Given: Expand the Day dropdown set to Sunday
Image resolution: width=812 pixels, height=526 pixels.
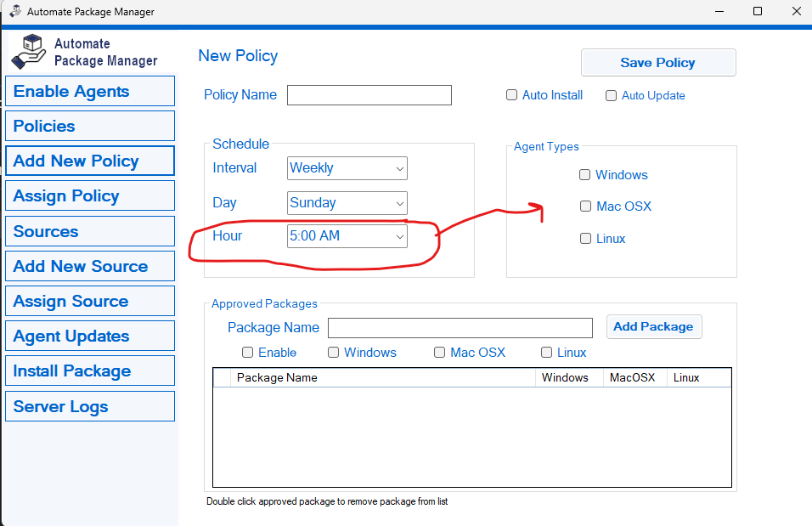Looking at the screenshot, I should pyautogui.click(x=347, y=203).
